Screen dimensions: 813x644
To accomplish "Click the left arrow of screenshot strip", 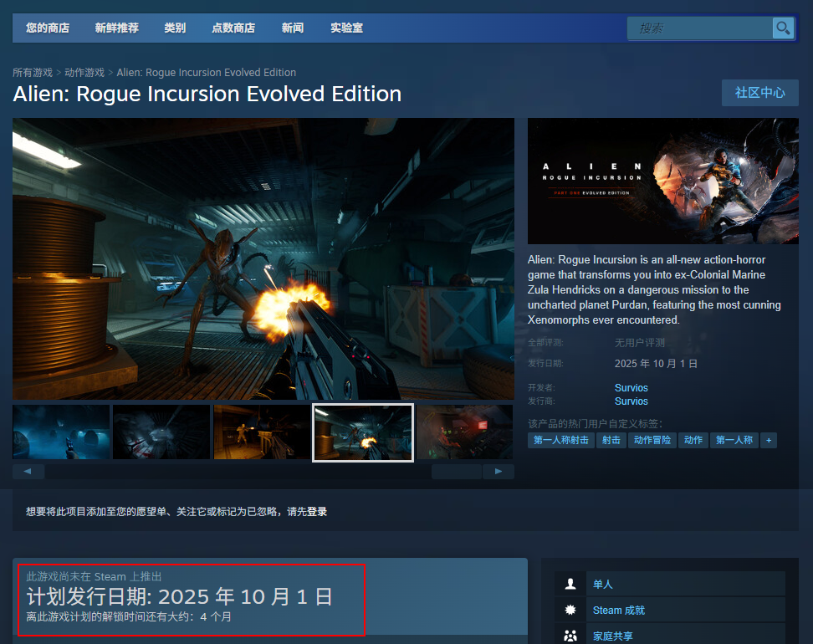I will [x=28, y=472].
